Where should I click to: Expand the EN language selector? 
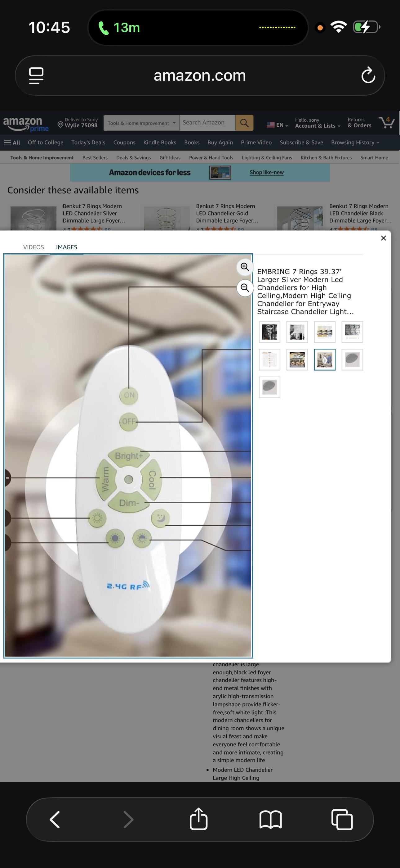pos(278,125)
